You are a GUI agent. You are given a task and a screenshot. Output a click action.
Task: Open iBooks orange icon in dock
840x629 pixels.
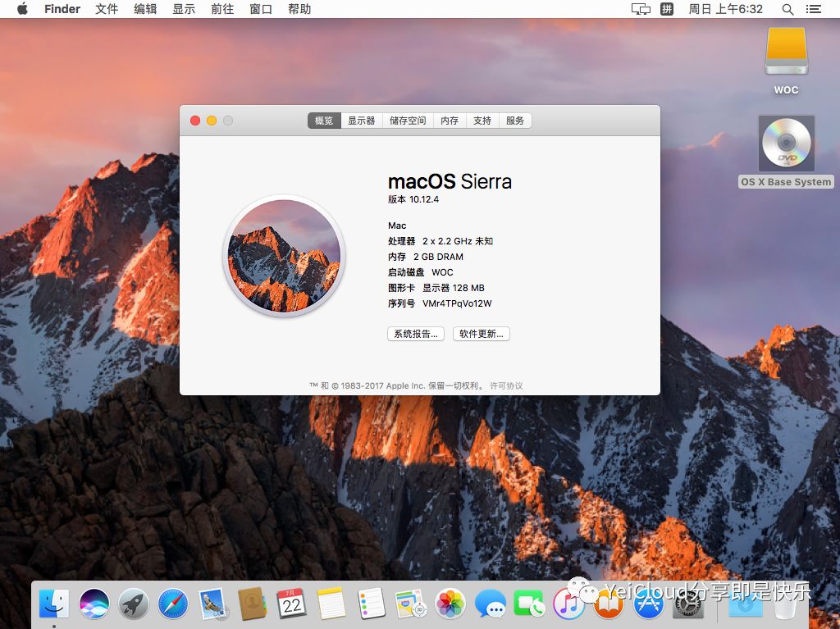(608, 604)
